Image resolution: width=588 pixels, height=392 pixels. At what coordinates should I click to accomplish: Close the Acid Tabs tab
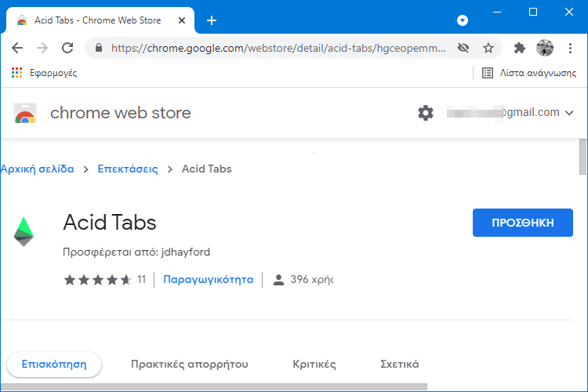pyautogui.click(x=182, y=20)
